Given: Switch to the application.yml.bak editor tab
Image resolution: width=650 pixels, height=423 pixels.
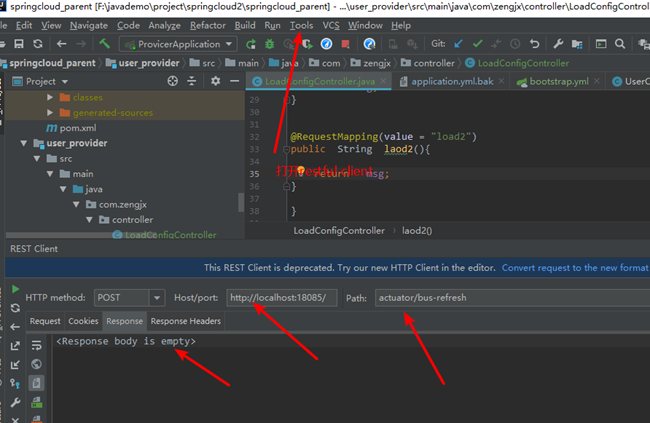Looking at the screenshot, I should [452, 81].
